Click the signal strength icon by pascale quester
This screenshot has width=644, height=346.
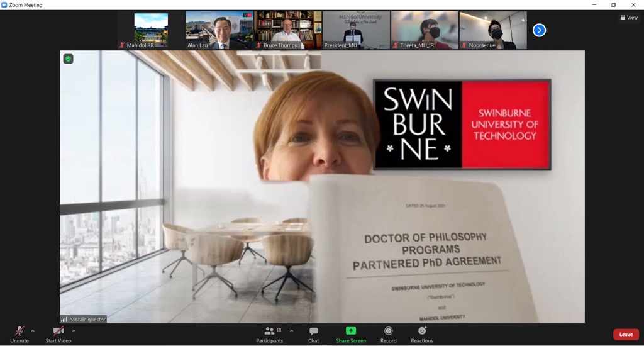coord(64,320)
